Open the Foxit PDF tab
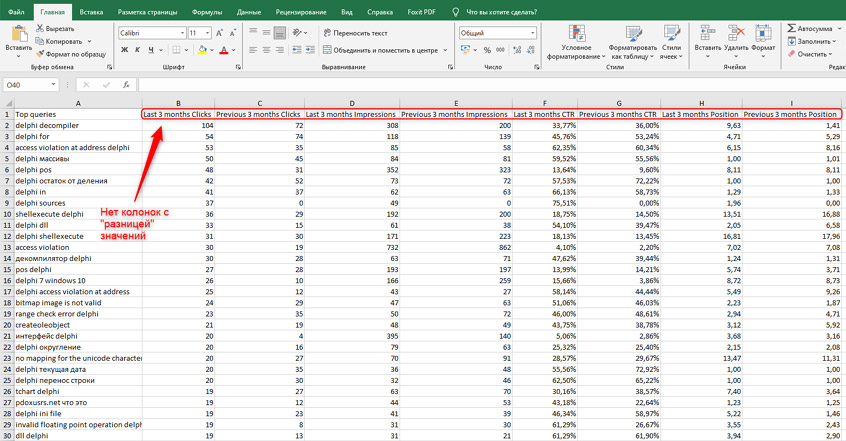The height and width of the screenshot is (441, 846). pos(421,11)
